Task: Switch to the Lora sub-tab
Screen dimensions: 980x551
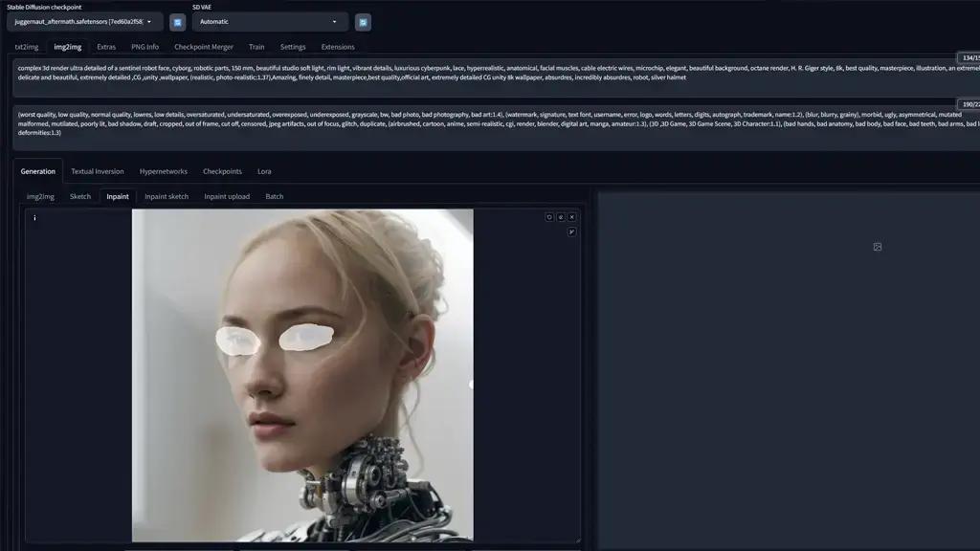Action: click(x=264, y=171)
